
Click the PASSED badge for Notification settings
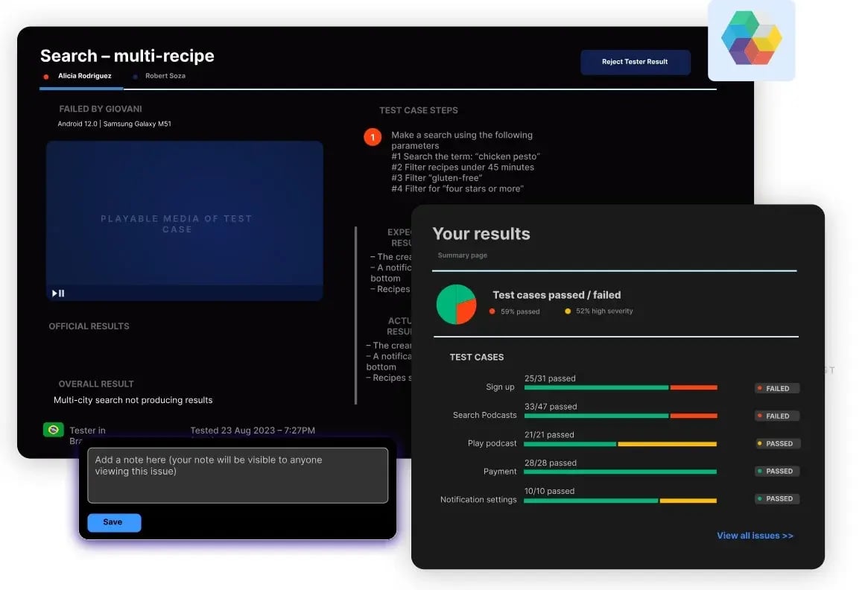[776, 498]
